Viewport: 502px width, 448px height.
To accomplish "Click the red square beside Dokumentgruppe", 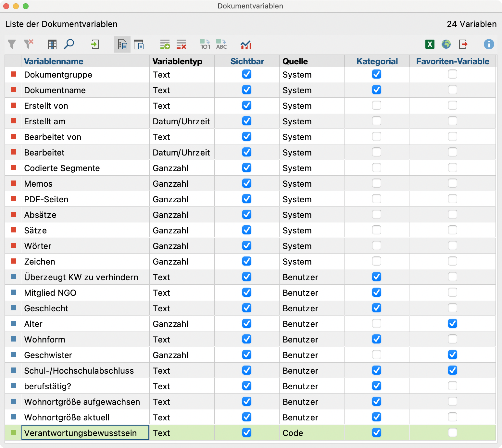I will pyautogui.click(x=14, y=74).
